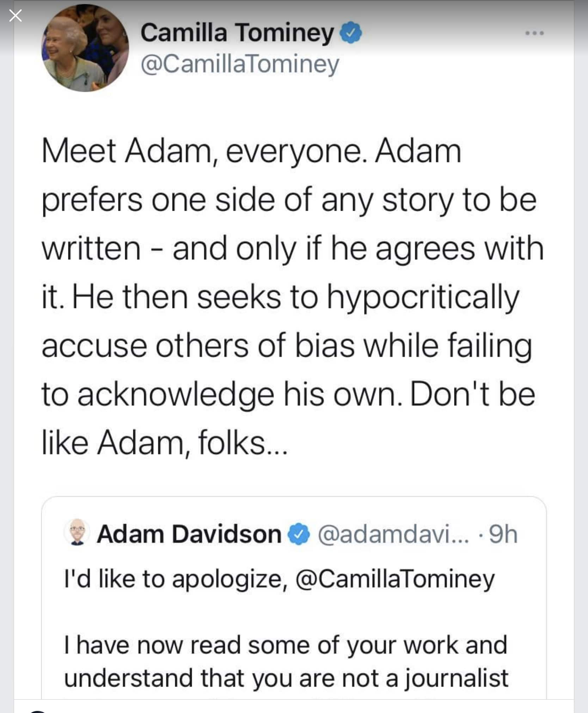This screenshot has width=588, height=713.
Task: Close the tweet view with the X icon
Action: 16,16
